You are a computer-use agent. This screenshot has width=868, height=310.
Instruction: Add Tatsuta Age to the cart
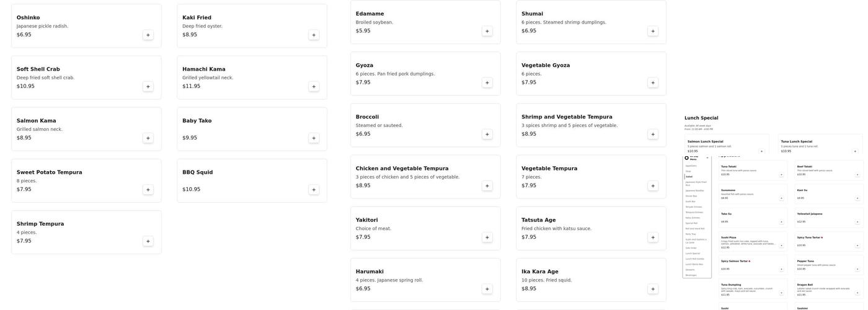point(653,237)
